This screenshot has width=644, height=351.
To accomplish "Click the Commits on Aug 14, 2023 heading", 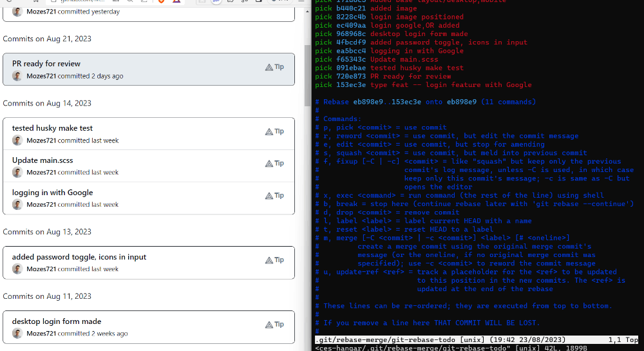I will coord(47,103).
